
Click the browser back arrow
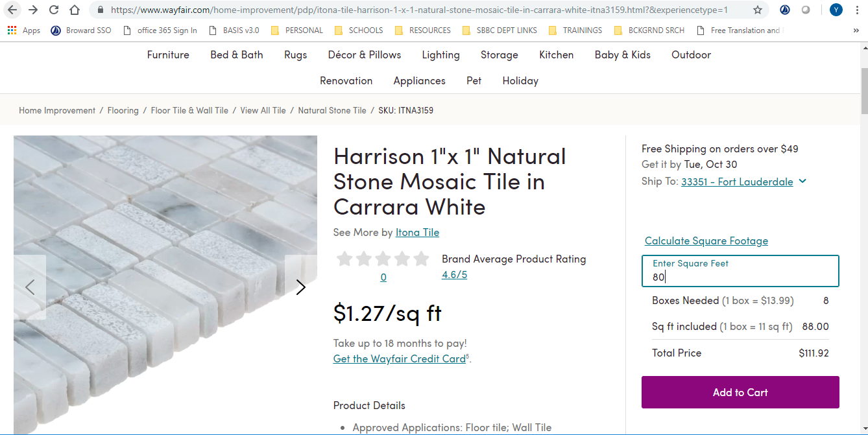click(13, 10)
